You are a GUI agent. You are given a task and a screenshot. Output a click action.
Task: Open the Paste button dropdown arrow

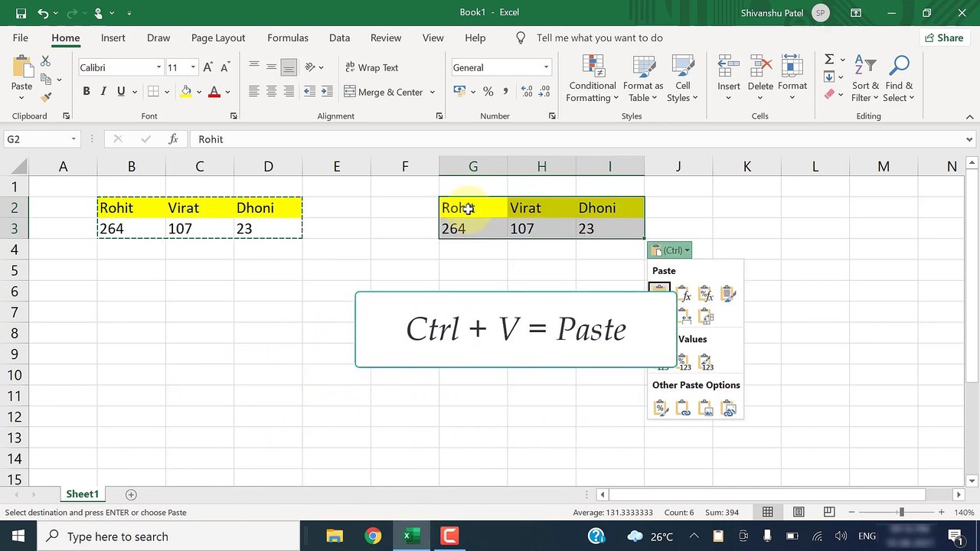pos(21,98)
